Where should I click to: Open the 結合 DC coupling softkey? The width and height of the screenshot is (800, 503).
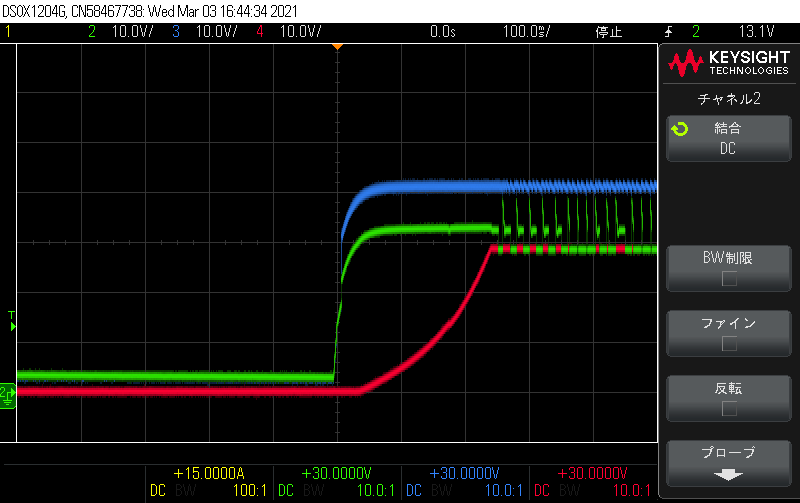point(729,139)
